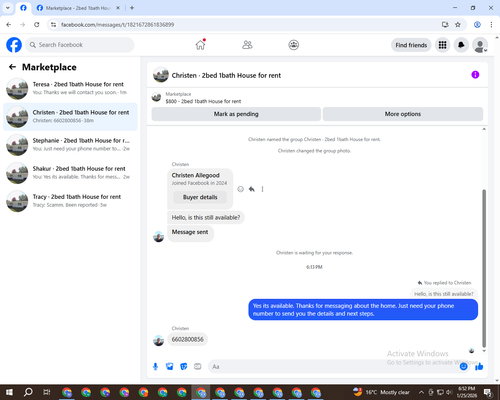Screen dimensions: 500x400
Task: Choose a GIF icon in composer
Action: [198, 367]
